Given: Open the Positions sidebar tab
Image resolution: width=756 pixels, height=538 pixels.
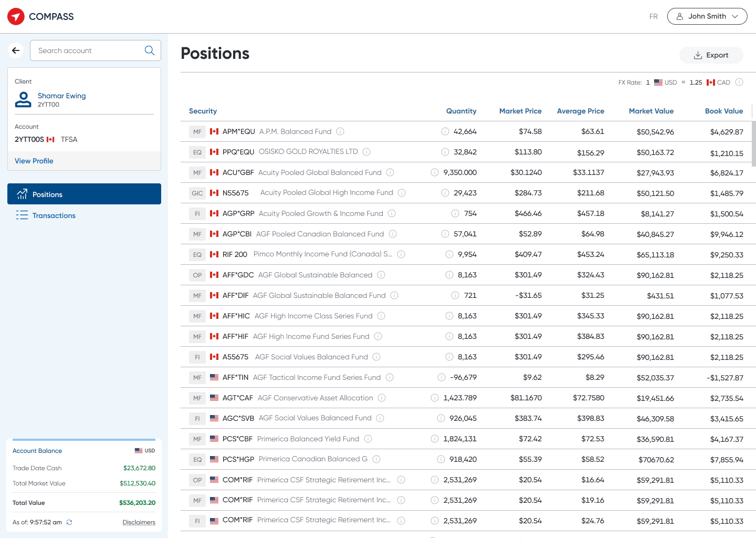Looking at the screenshot, I should [84, 194].
